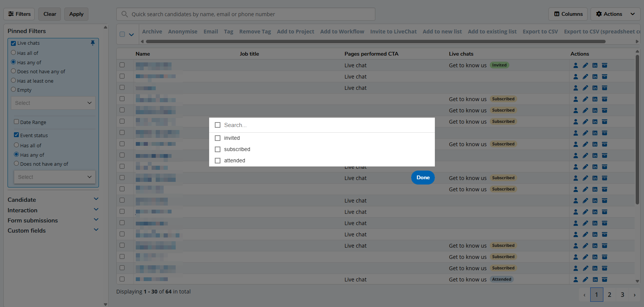Image resolution: width=644 pixels, height=307 pixels.
Task: Choose 'Does not have any of' under Event status
Action: [x=17, y=164]
